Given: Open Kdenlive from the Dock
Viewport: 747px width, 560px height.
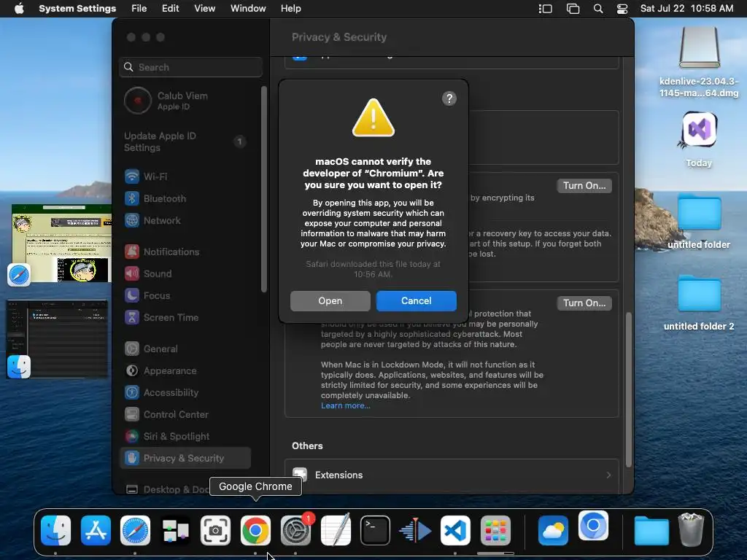Looking at the screenshot, I should click(x=415, y=531).
